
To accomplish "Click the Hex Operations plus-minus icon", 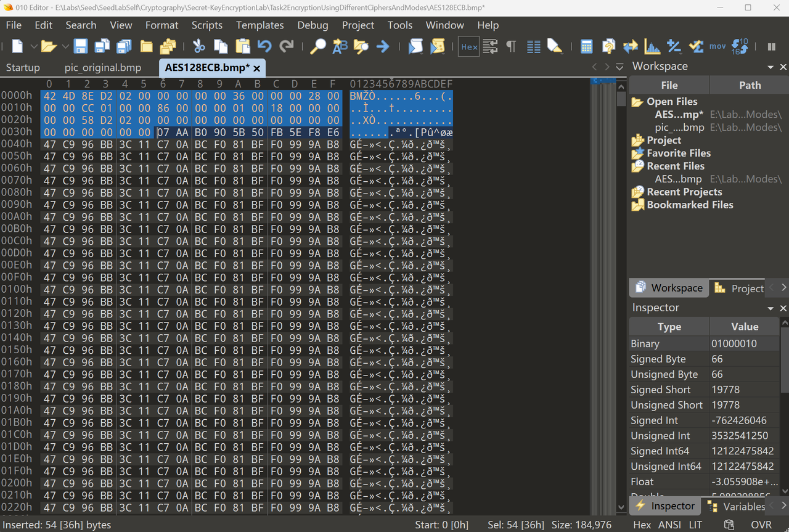I will point(674,46).
